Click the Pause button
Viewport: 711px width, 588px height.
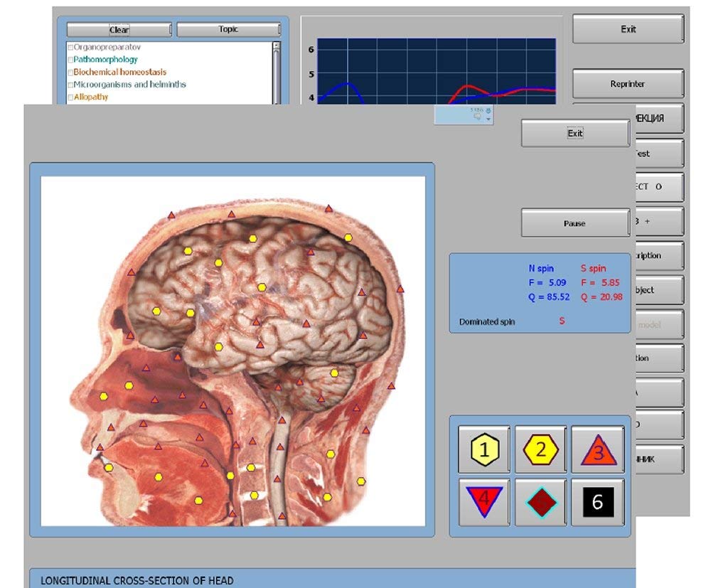coord(574,223)
